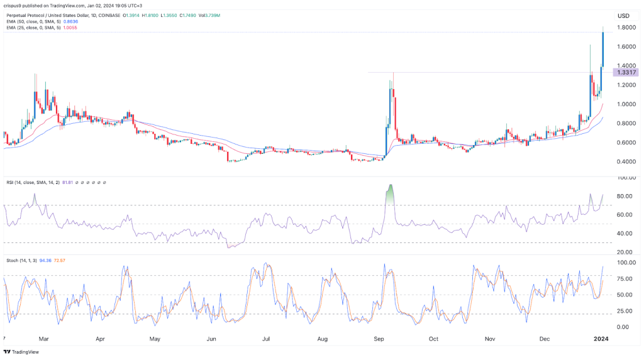644x358 pixels.
Task: Click the 1.8000 price axis label
Action: (x=626, y=28)
